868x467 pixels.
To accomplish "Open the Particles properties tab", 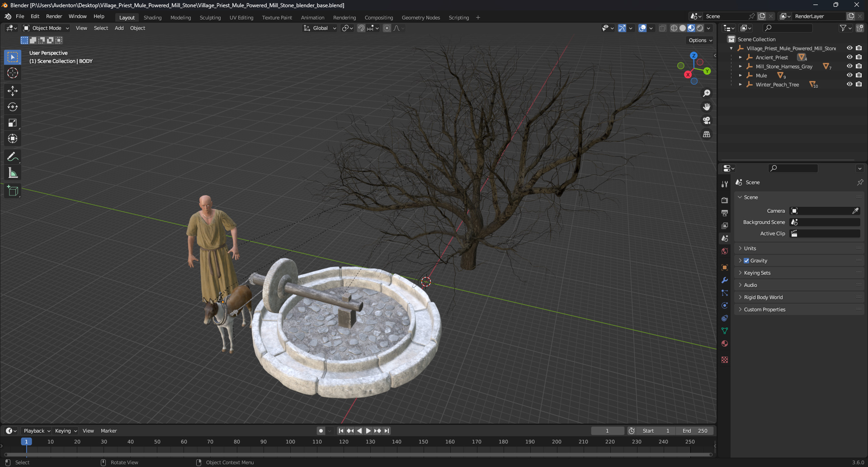I will pos(725,293).
